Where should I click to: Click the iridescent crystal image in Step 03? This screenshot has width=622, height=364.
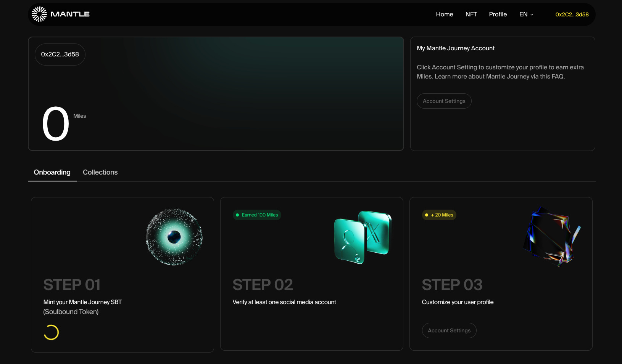(552, 237)
